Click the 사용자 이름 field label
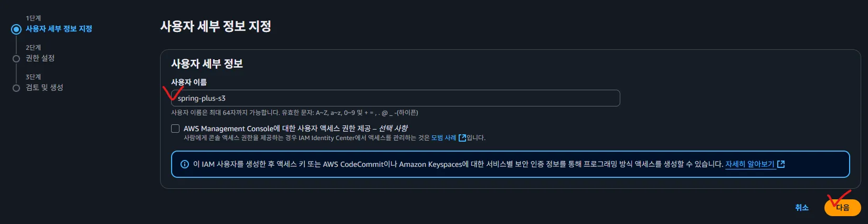868x224 pixels. point(189,82)
